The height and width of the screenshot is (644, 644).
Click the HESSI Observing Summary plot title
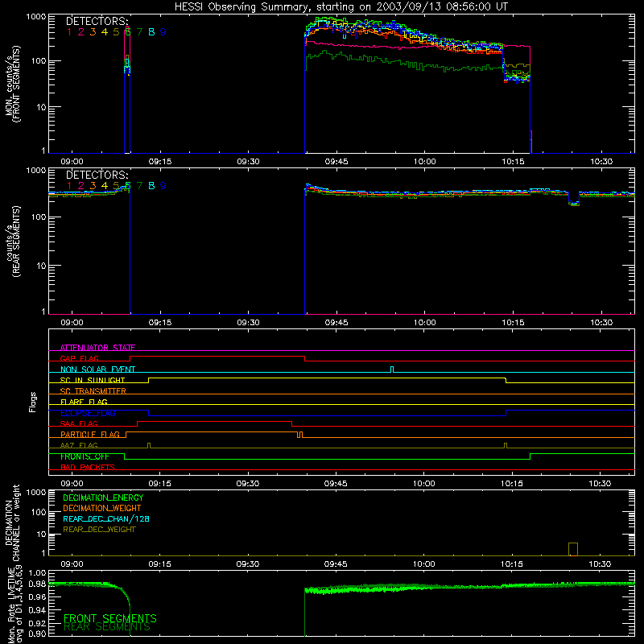click(x=341, y=7)
